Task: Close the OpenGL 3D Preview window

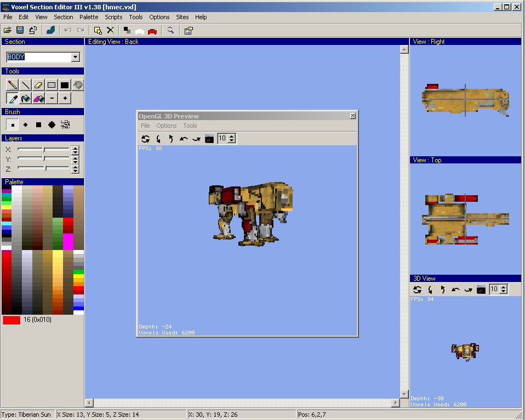Action: (x=352, y=116)
